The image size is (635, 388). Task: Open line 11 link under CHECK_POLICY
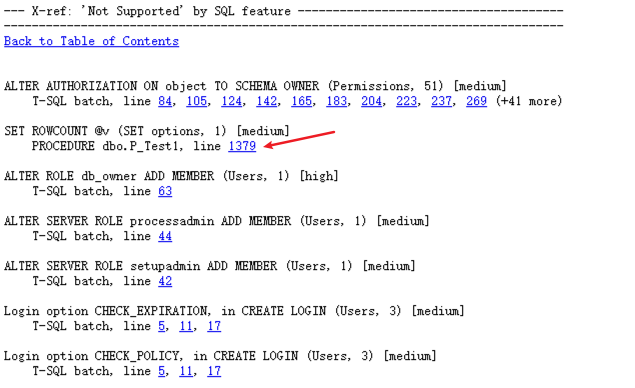pos(186,371)
